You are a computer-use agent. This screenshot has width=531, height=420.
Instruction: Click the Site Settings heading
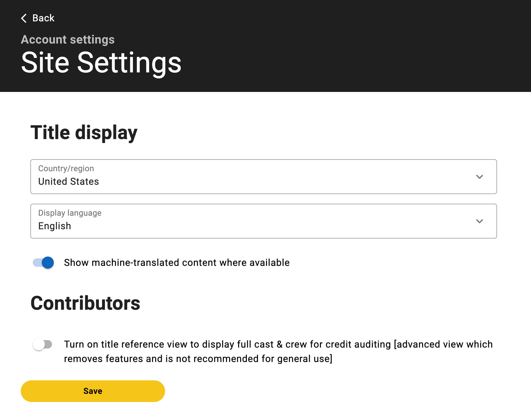[x=101, y=62]
